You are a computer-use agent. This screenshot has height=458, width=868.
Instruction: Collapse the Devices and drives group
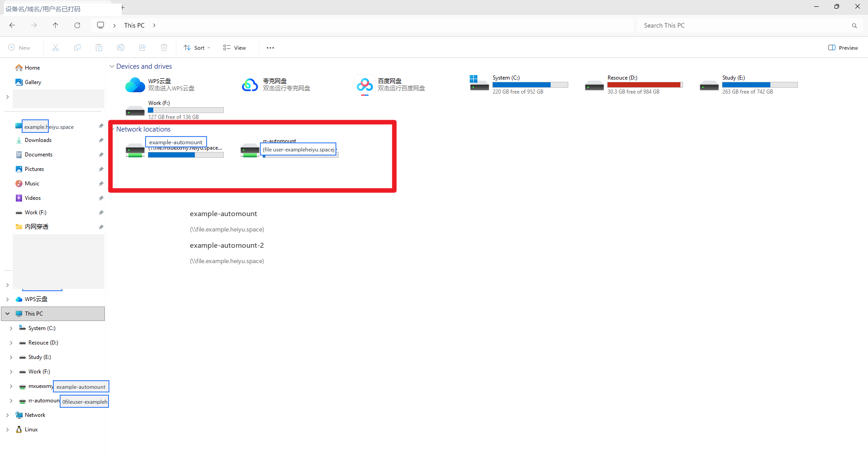(112, 66)
